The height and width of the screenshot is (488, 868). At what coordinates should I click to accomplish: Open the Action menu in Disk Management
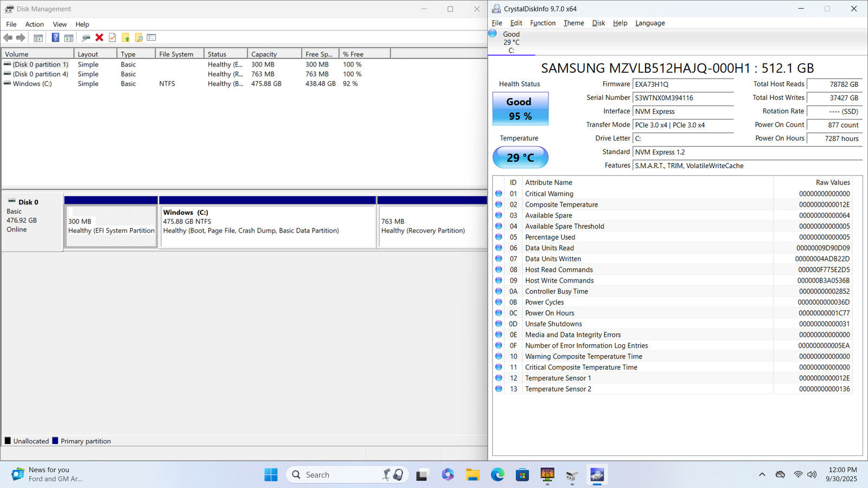[x=35, y=24]
